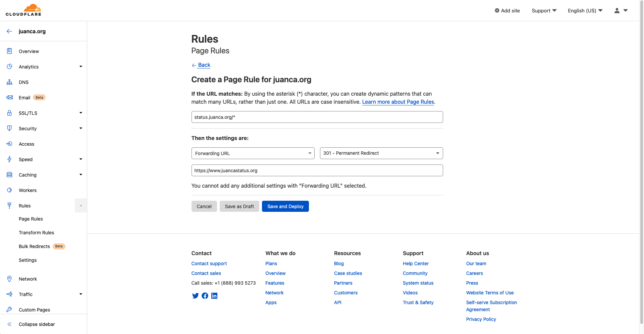The width and height of the screenshot is (644, 334).
Task: Expand the Speed sidebar section
Action: [81, 159]
